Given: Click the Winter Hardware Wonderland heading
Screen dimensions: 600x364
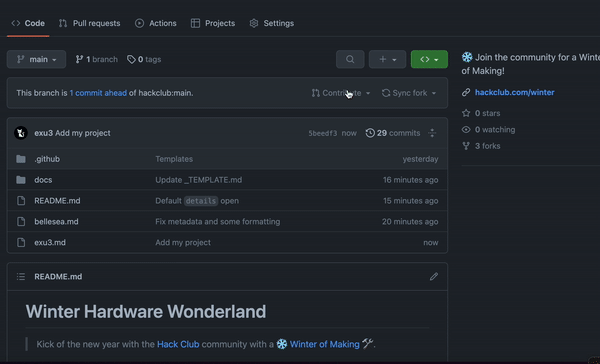Looking at the screenshot, I should pos(146,312).
